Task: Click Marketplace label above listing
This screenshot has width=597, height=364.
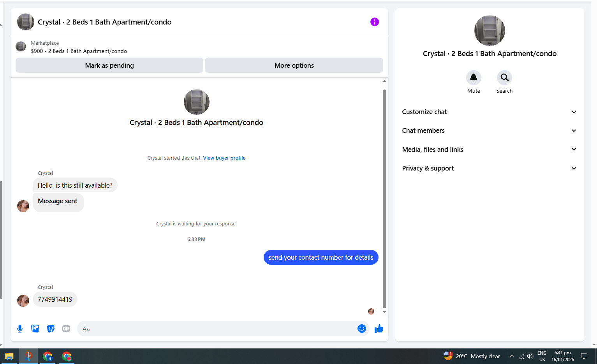Action: (45, 43)
